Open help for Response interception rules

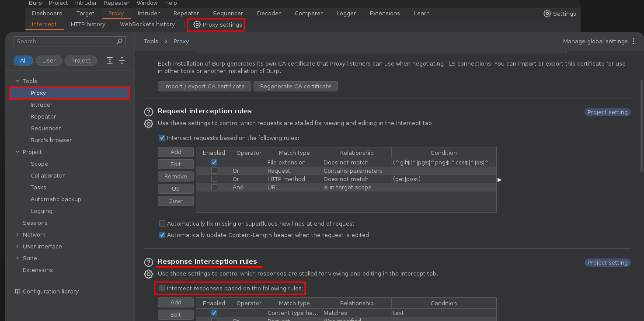click(x=149, y=262)
